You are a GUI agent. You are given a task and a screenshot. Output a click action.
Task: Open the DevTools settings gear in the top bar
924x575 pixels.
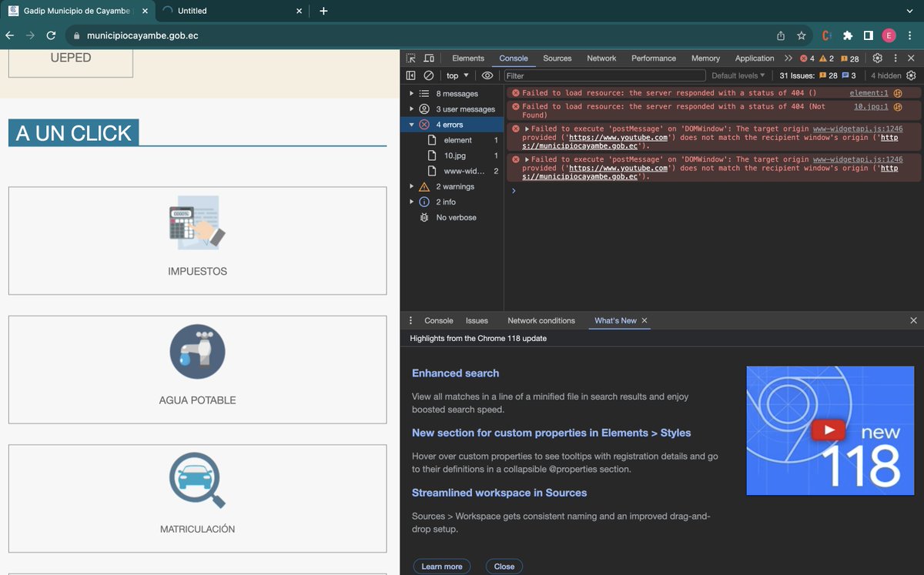(877, 58)
